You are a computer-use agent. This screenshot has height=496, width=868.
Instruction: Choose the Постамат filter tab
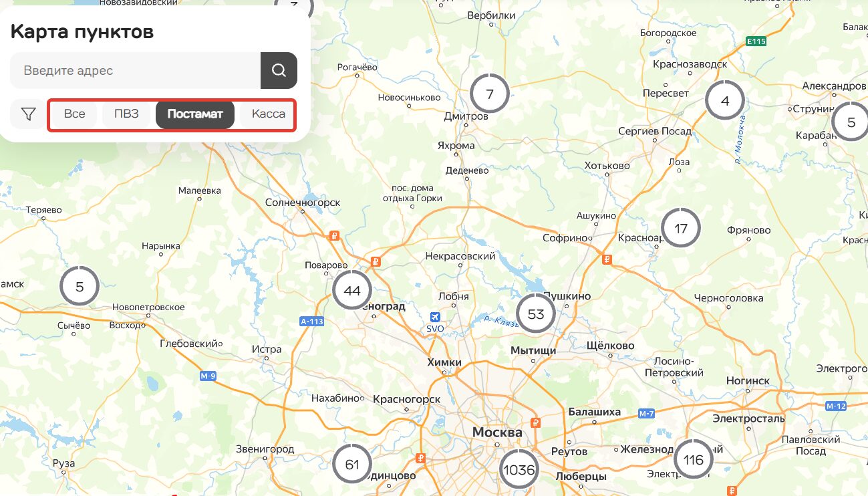tap(195, 114)
